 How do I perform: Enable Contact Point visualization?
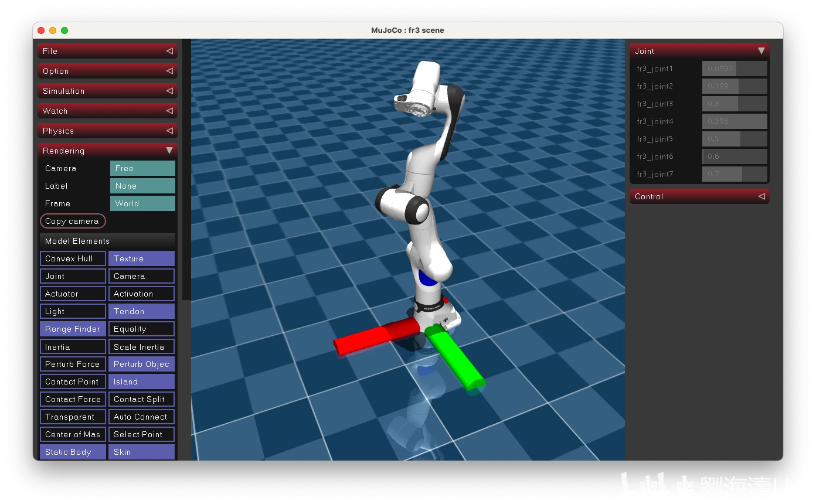pyautogui.click(x=73, y=382)
